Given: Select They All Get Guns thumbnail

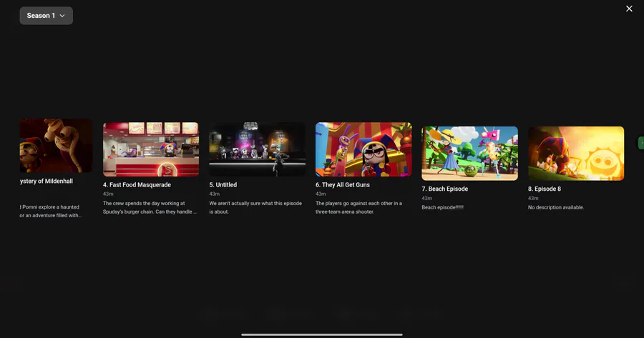Looking at the screenshot, I should (x=364, y=149).
